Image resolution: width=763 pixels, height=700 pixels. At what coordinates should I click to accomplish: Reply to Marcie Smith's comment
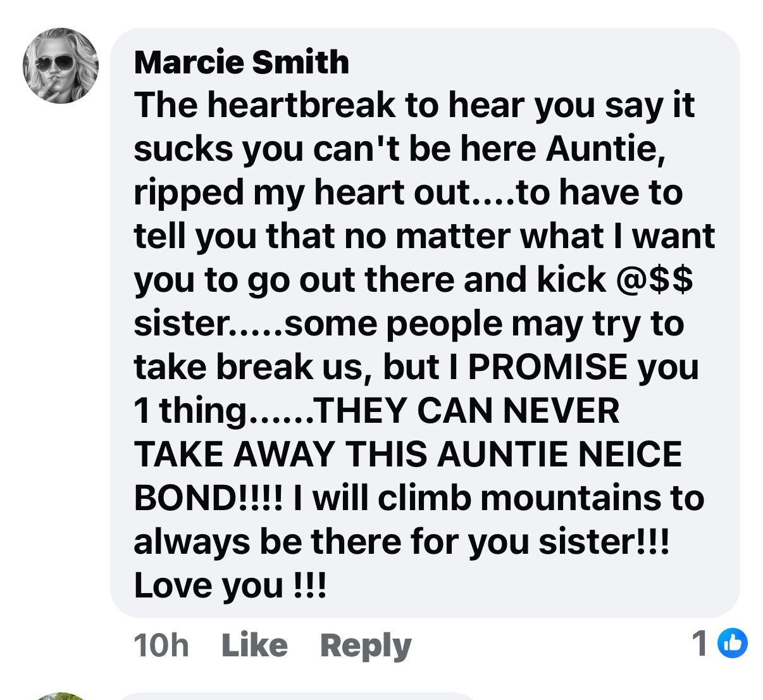point(366,646)
